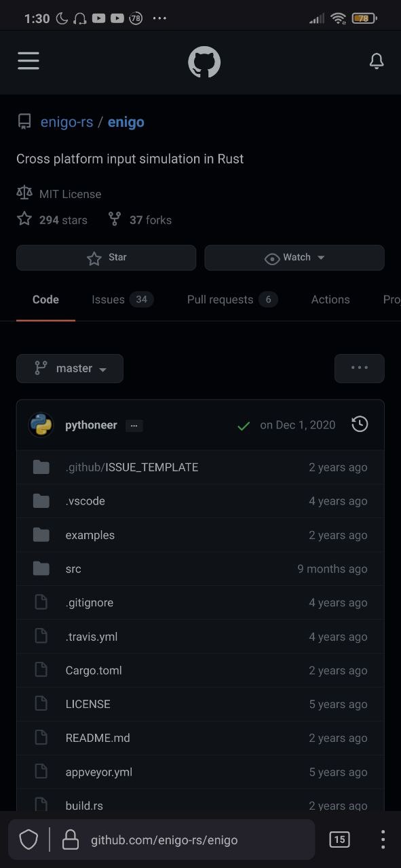Tap folder icon beside src
Screen dimensions: 401x868
pos(41,569)
